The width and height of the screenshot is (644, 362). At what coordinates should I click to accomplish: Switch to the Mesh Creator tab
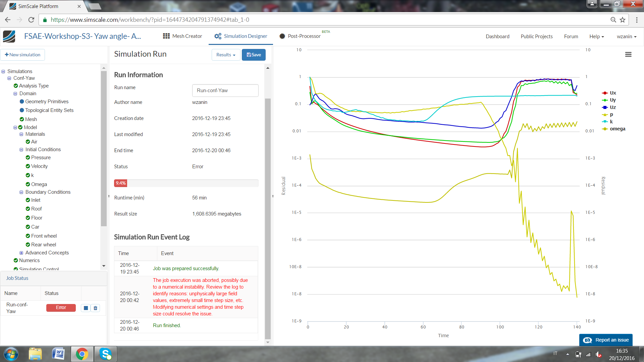click(182, 36)
